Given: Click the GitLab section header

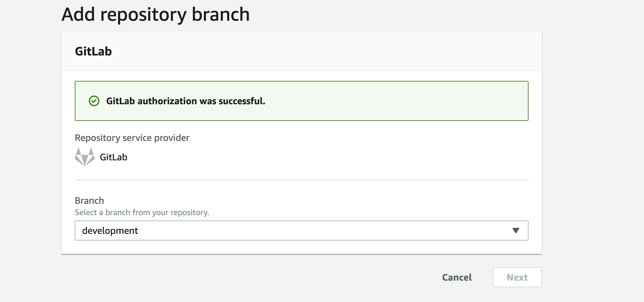Looking at the screenshot, I should pos(94,51).
